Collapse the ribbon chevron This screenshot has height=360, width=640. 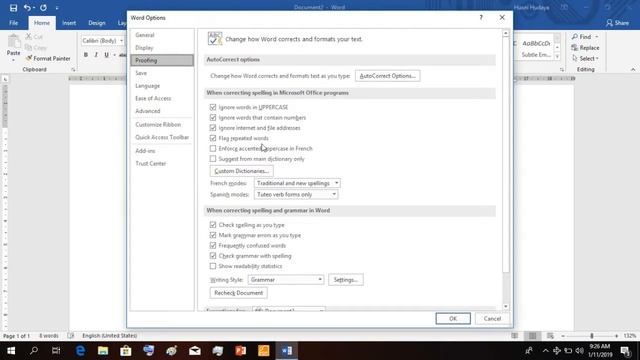tap(633, 69)
